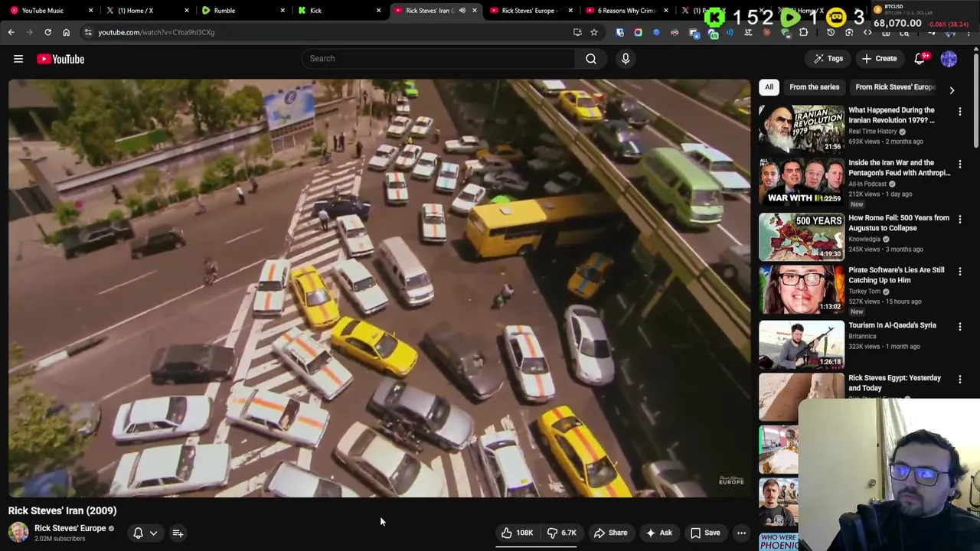The height and width of the screenshot is (551, 980).
Task: Open How Rome Fell 500 Years thumbnail
Action: (x=802, y=236)
